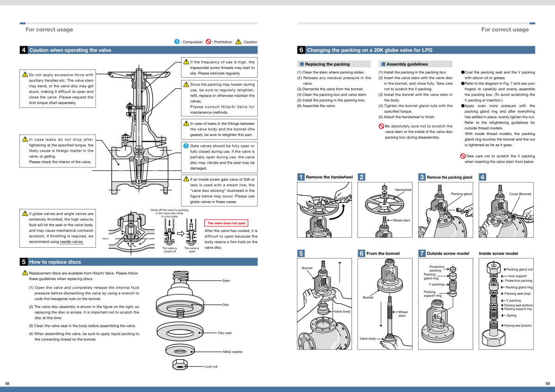Screen dimensions: 555x392
Task: Click the underlined 'needle valves' text
Action: [x=72, y=242]
